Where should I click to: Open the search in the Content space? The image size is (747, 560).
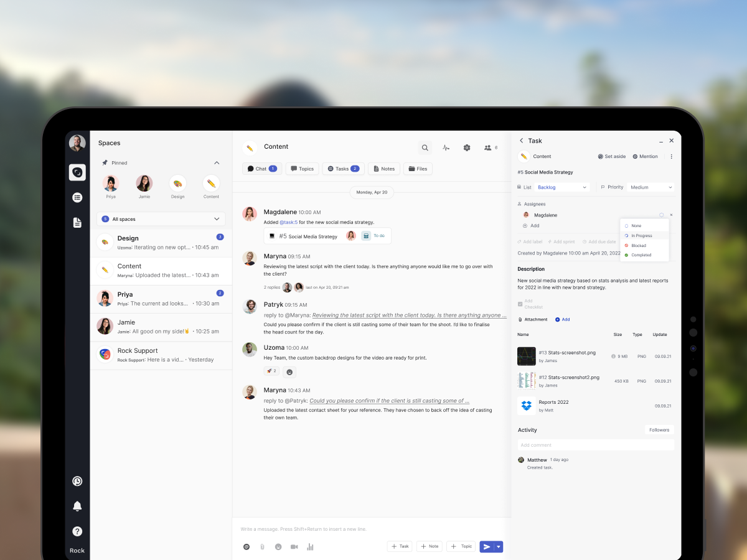425,147
